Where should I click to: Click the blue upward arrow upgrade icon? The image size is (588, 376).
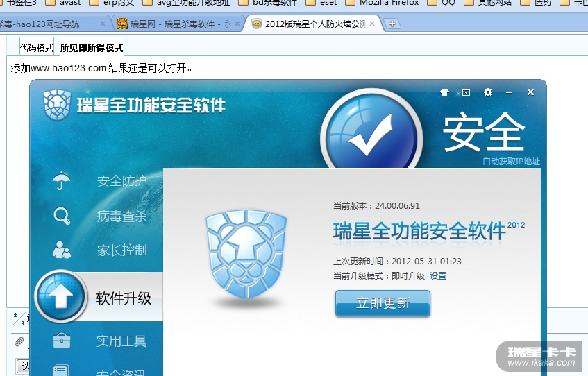61,296
